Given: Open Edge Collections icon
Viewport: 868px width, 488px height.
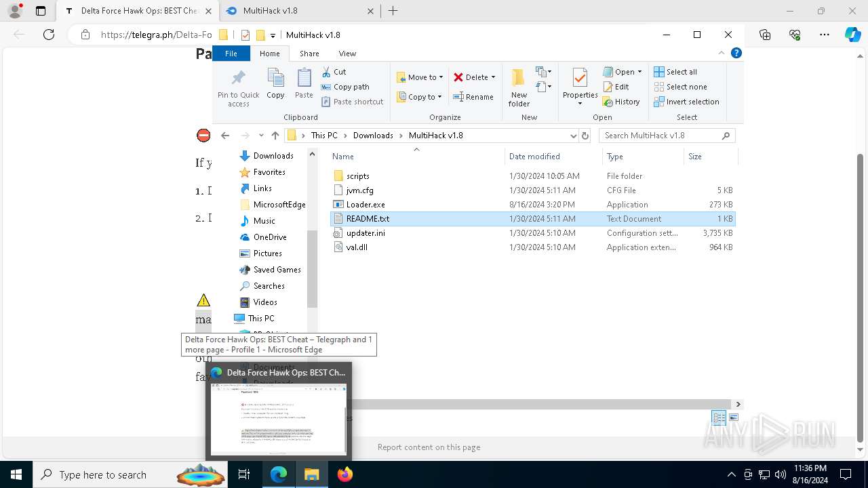Looking at the screenshot, I should [765, 35].
